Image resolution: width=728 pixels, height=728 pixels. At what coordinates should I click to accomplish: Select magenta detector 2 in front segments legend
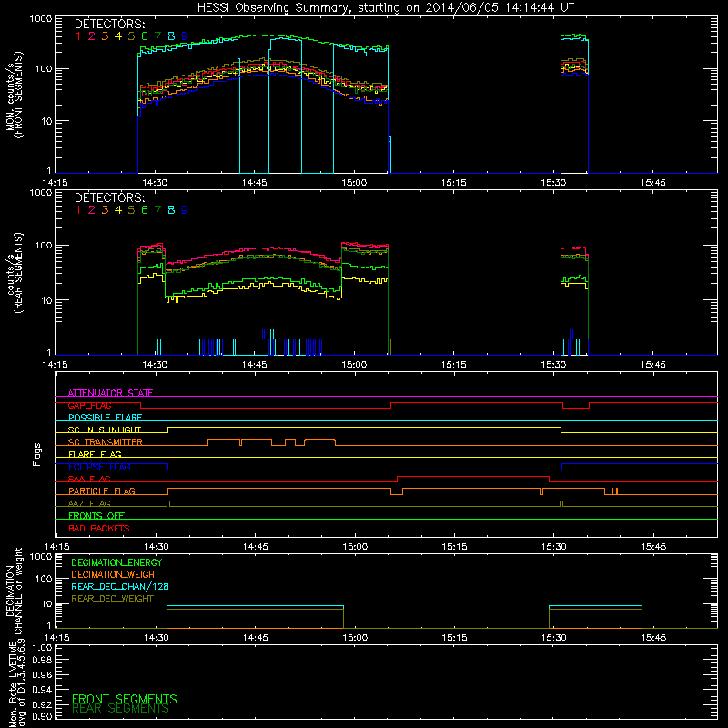coord(92,36)
